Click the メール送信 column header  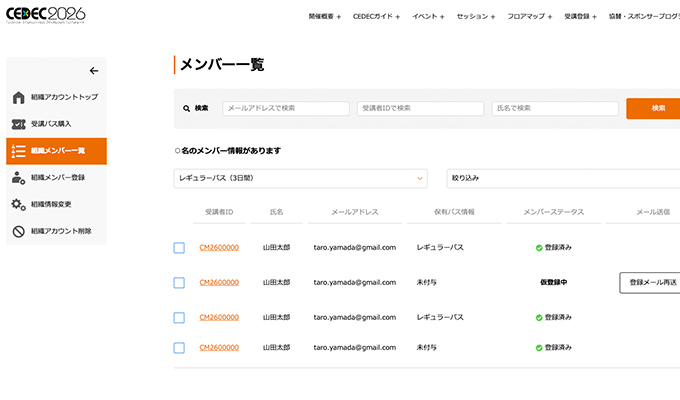tap(653, 212)
